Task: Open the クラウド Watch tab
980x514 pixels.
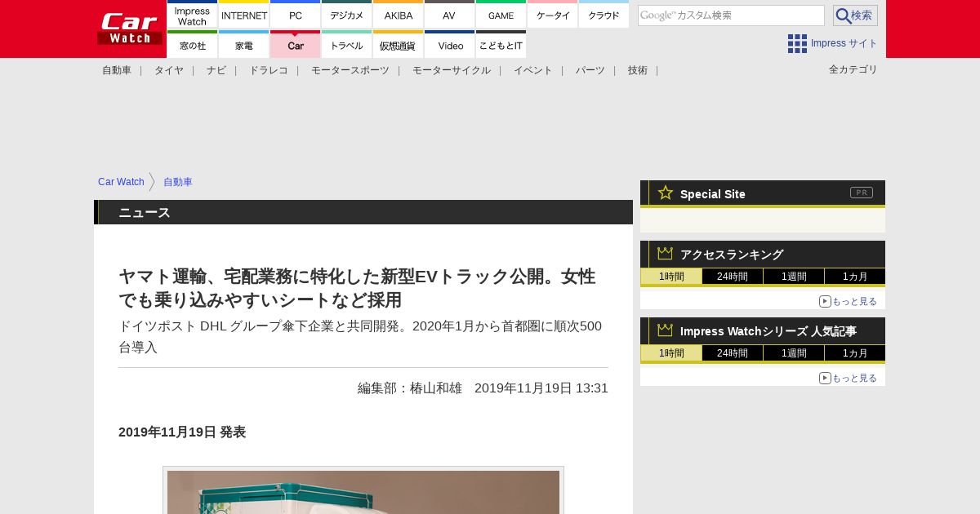Action: point(604,15)
